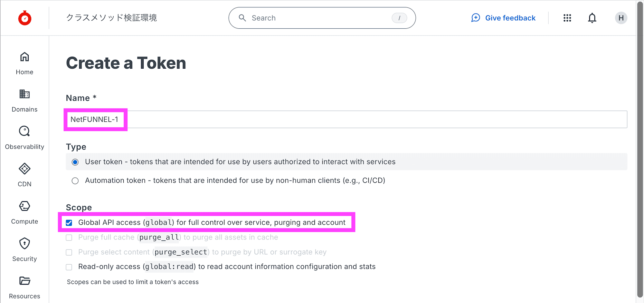Viewport: 644px width, 303px height.
Task: Open the Resources folder icon
Action: (x=24, y=281)
